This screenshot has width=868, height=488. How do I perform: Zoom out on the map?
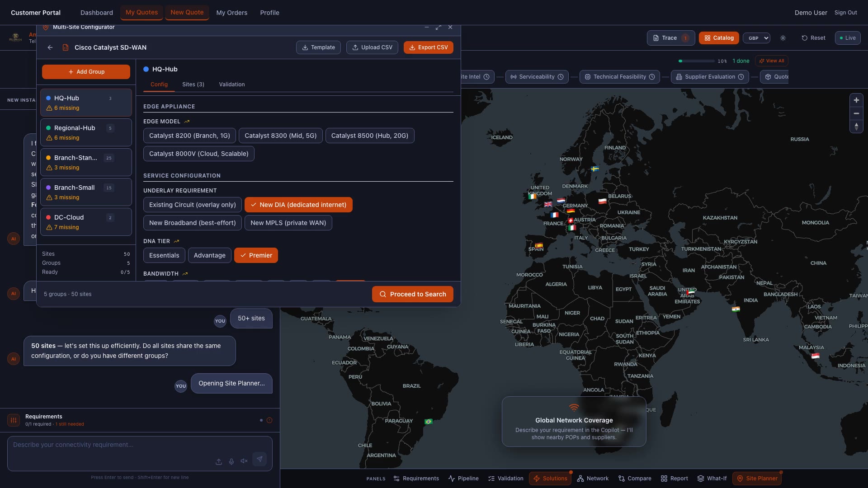[x=856, y=113]
